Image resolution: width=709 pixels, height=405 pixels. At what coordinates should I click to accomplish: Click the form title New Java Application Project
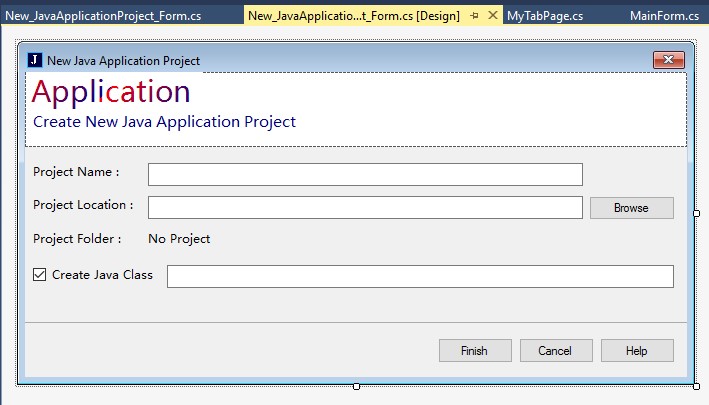click(123, 61)
